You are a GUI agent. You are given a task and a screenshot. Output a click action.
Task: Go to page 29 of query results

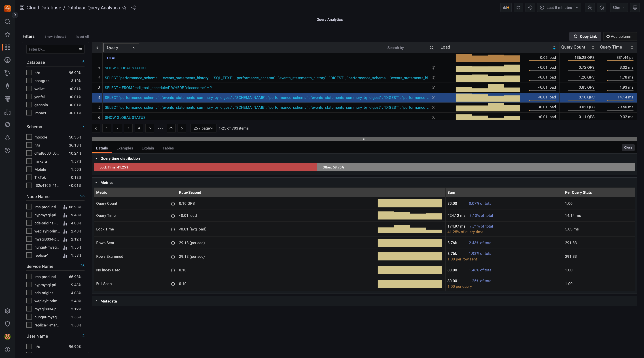171,128
